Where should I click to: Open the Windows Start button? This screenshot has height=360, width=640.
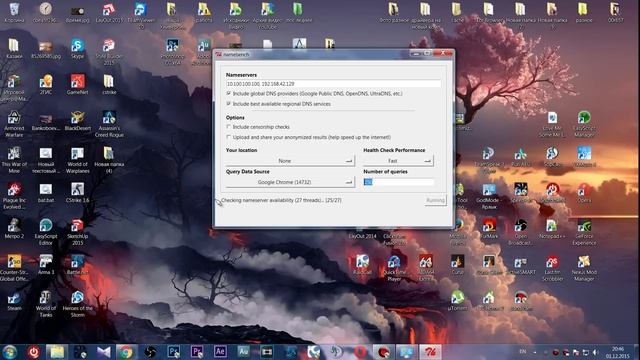[10, 352]
